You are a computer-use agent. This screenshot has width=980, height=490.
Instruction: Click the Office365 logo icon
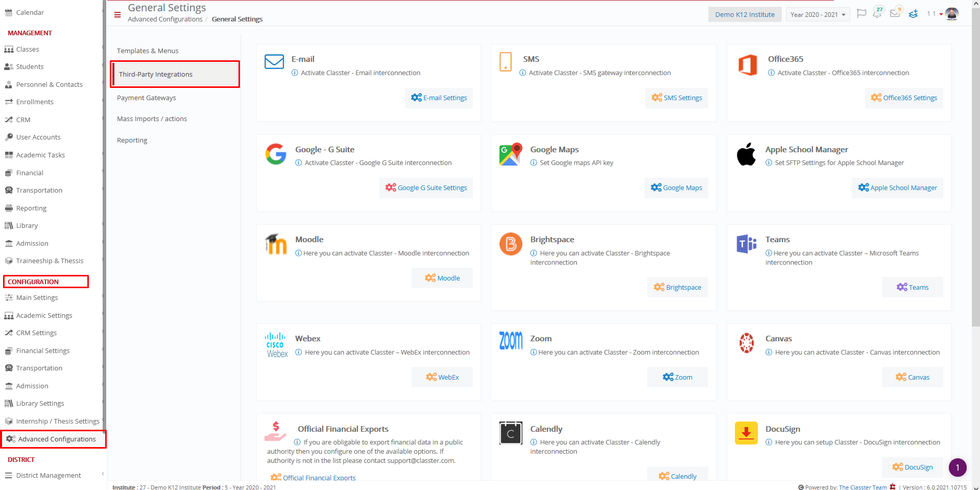click(748, 65)
